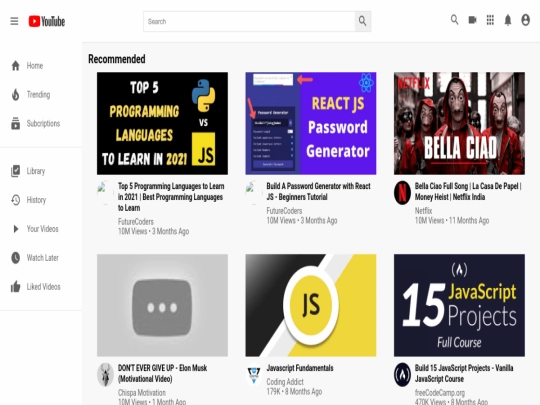Screen dimensions: 540x405
Task: Open the gray placeholder thumbnail for Elon Musk video
Action: [x=162, y=305]
